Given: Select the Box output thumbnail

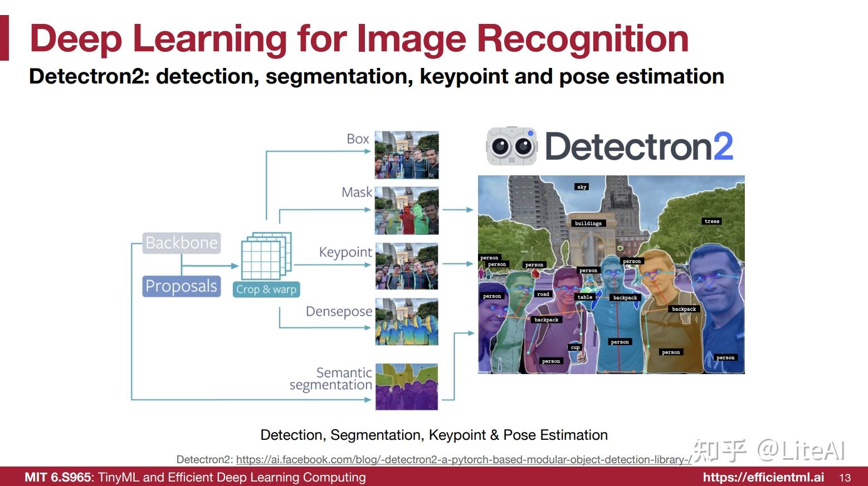Looking at the screenshot, I should point(407,155).
